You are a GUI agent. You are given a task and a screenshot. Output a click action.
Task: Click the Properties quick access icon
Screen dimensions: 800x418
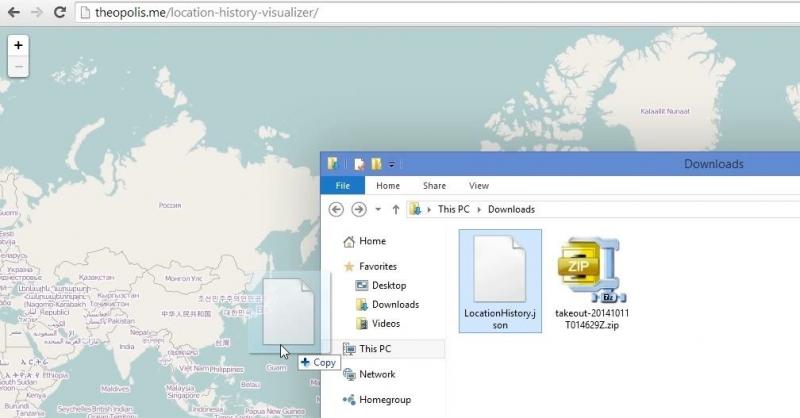(x=359, y=164)
